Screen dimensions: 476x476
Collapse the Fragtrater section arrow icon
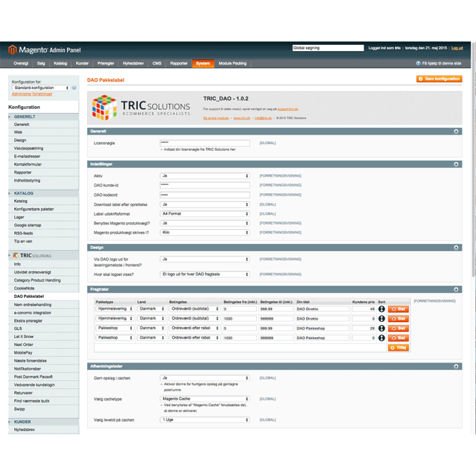pyautogui.click(x=456, y=290)
